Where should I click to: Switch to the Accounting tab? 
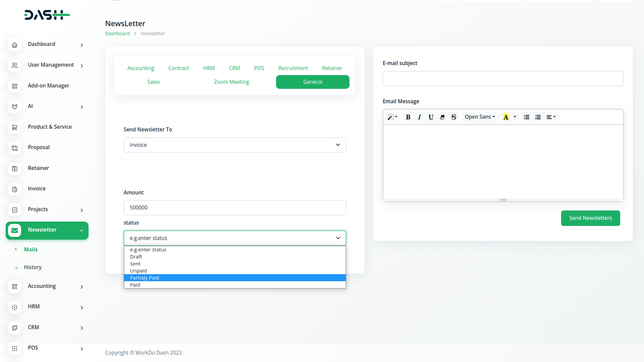click(x=140, y=68)
